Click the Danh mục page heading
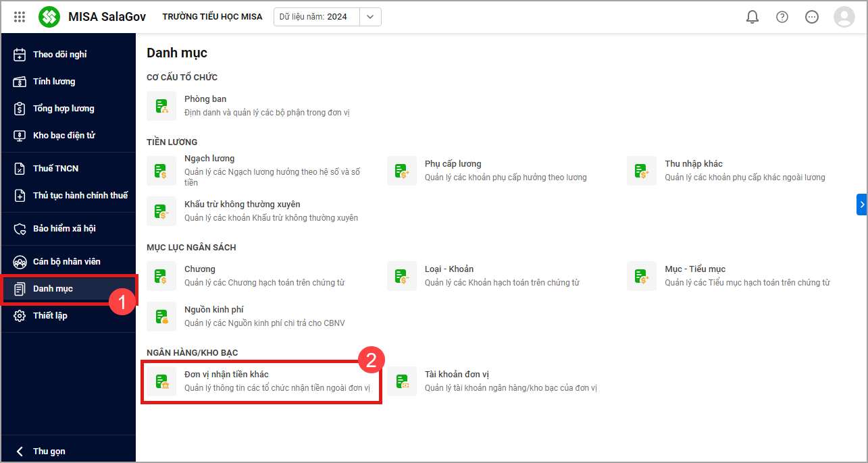Image resolution: width=868 pixels, height=463 pixels. [x=177, y=53]
